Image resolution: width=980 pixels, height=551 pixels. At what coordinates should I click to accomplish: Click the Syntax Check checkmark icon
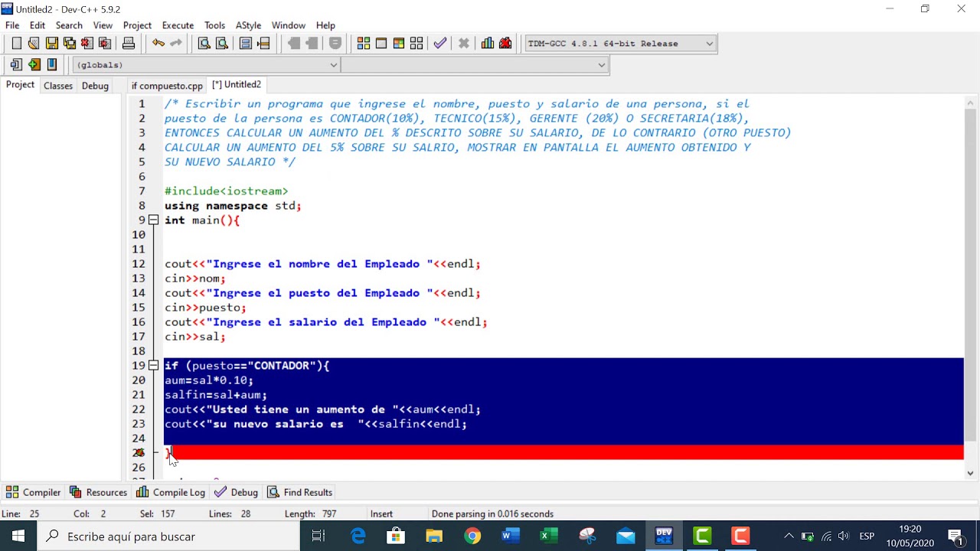coord(440,44)
